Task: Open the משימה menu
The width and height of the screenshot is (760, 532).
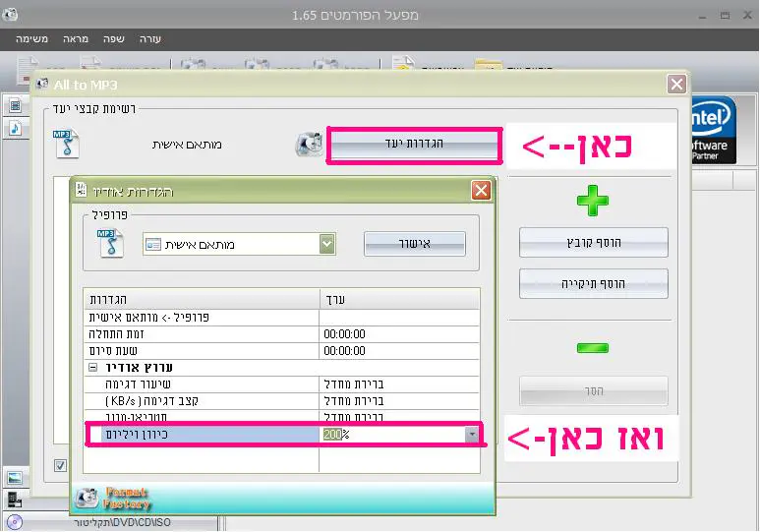Action: pyautogui.click(x=33, y=38)
